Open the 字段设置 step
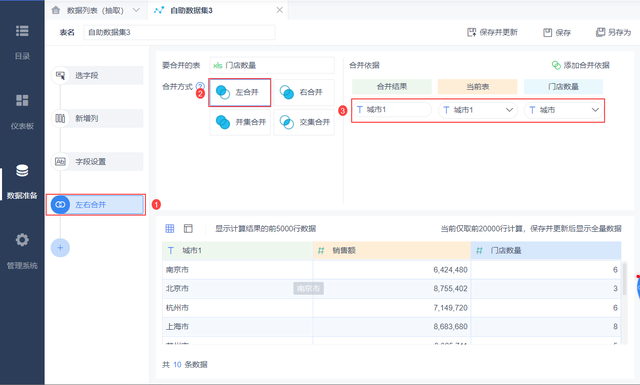This screenshot has height=385, width=640. [97, 162]
